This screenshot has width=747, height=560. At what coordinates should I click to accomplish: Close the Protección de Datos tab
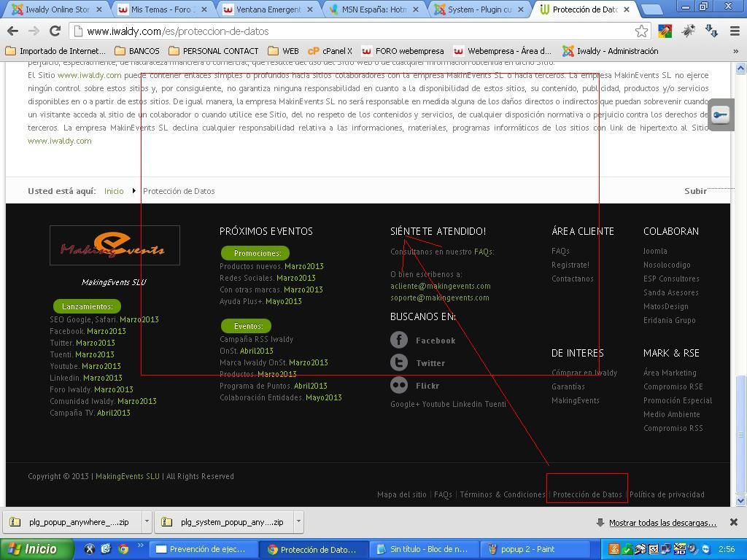tap(627, 9)
